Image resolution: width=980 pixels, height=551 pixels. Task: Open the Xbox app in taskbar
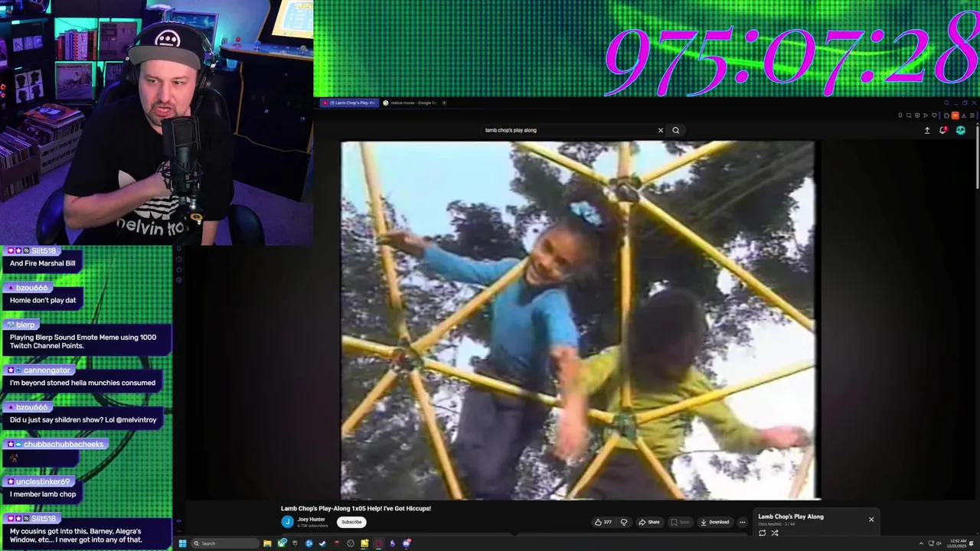point(282,543)
